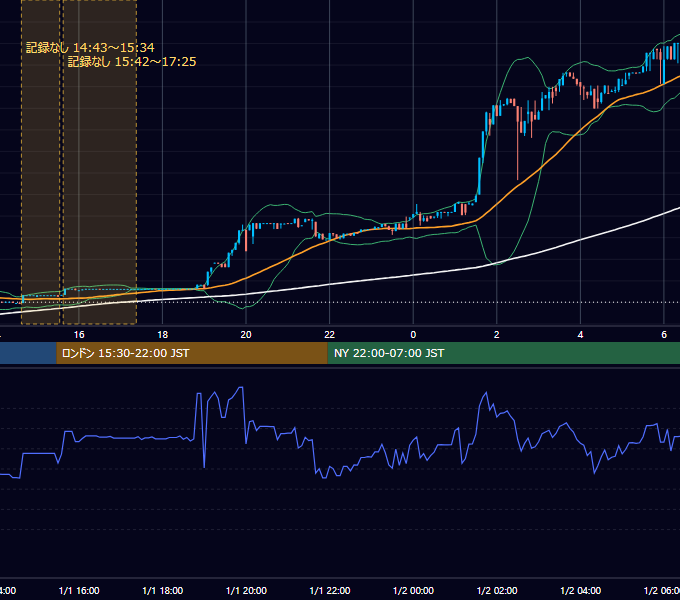Click the price-chart hour label 18
Screen dimensions: 680x600
163,335
